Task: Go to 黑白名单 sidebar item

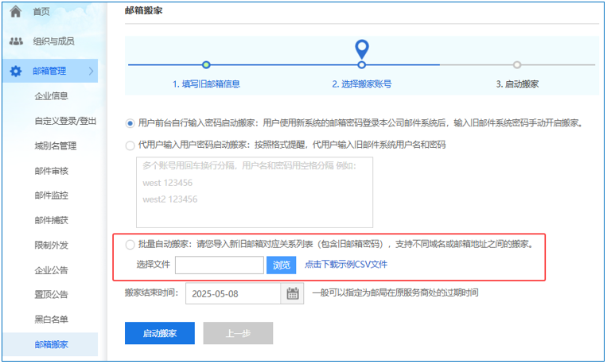Action: [x=51, y=319]
